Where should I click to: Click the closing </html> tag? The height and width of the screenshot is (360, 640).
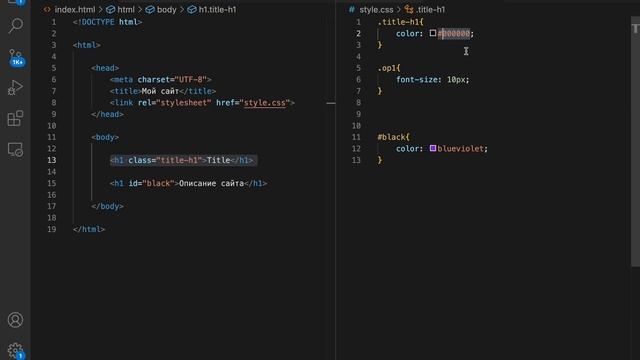pyautogui.click(x=89, y=229)
